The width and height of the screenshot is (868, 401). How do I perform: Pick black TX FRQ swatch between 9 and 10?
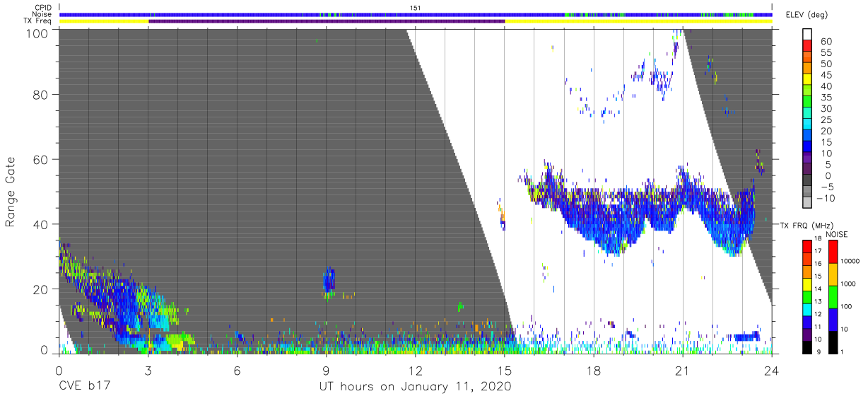tap(807, 346)
